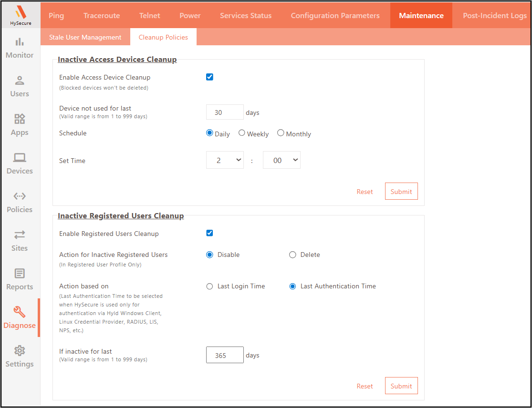Select the Weekly schedule radio button
532x408 pixels.
(x=242, y=133)
